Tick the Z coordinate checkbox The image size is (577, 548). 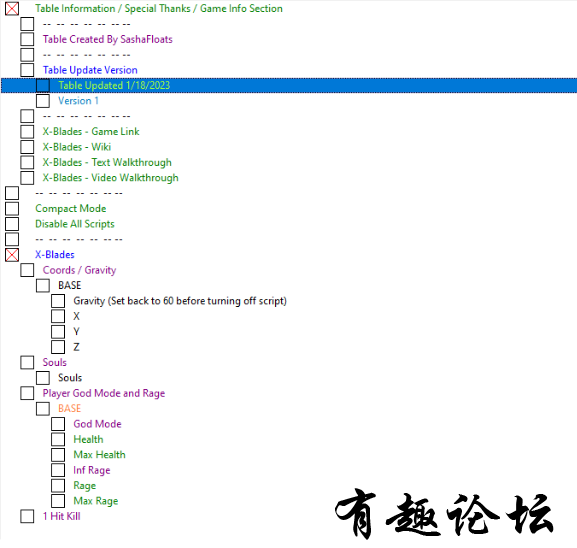point(58,347)
